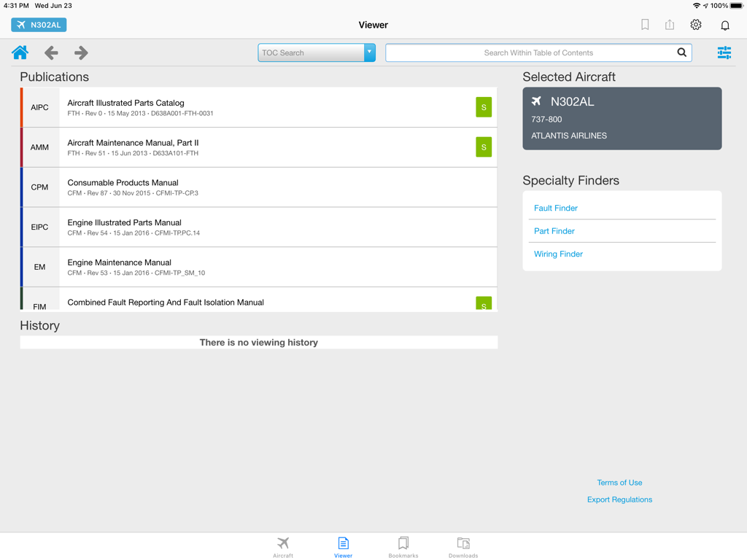Open the Fault Finder specialty link
The image size is (747, 560).
(x=555, y=208)
